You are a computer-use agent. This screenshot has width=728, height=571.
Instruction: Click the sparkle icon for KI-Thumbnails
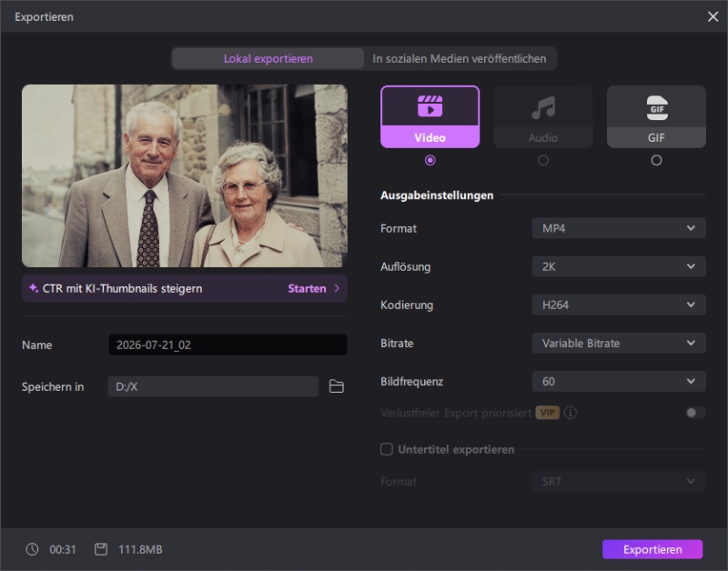[34, 288]
